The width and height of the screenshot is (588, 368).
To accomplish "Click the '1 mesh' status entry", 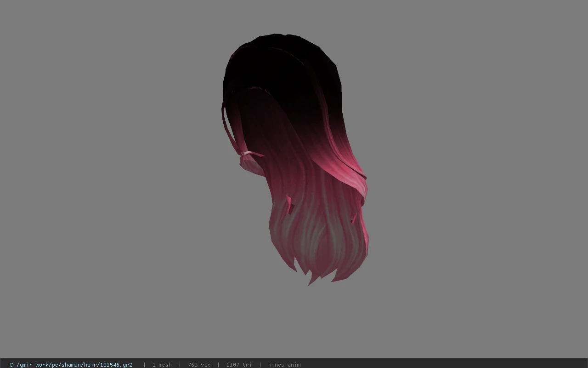I will [x=162, y=365].
